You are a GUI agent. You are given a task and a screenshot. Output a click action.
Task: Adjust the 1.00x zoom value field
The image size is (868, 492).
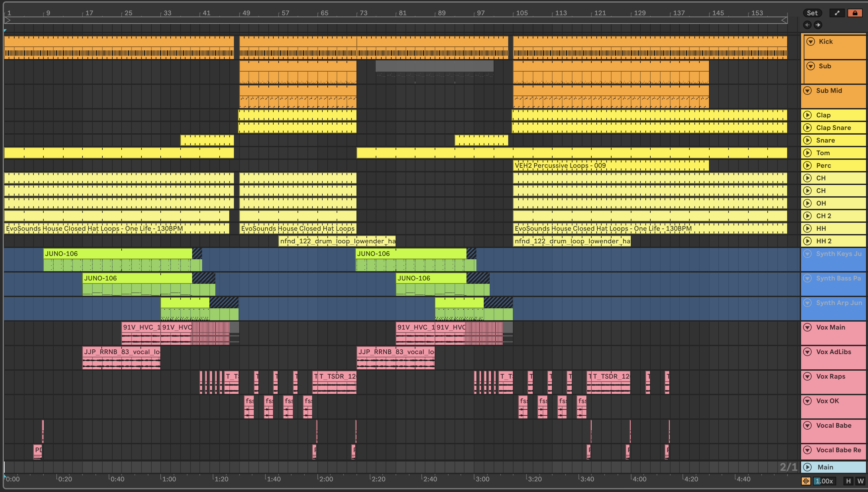point(824,481)
